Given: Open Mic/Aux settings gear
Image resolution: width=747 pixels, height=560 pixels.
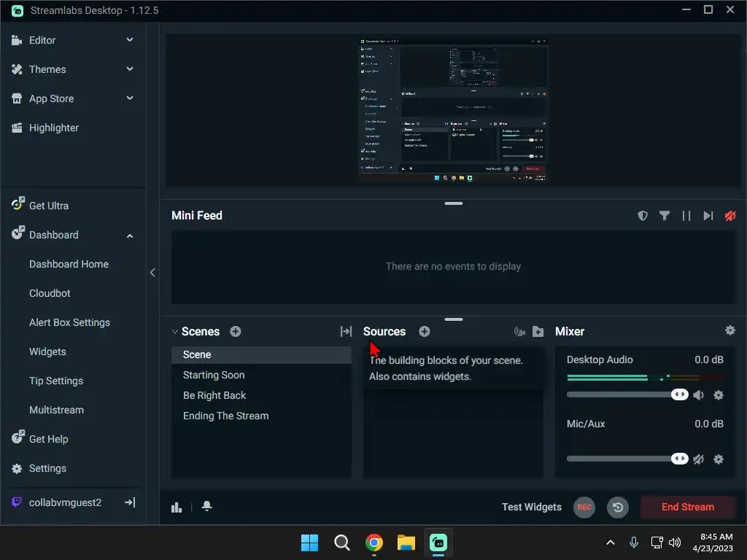Looking at the screenshot, I should tap(719, 459).
